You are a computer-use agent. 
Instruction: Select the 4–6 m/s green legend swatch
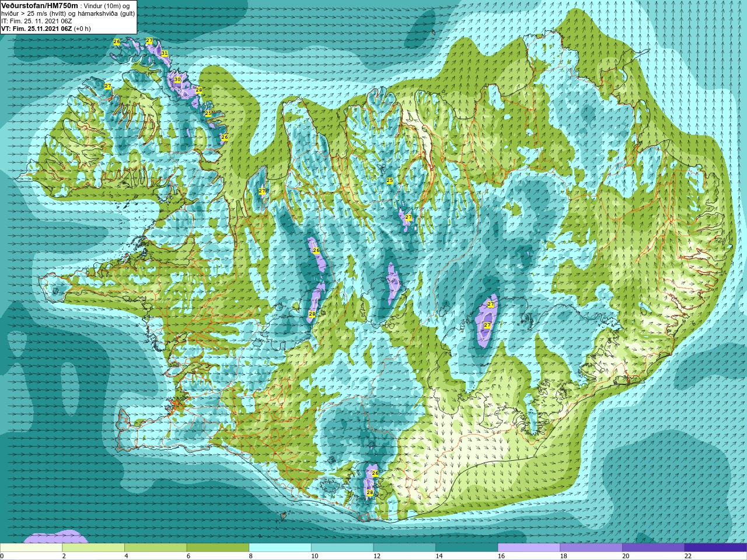click(155, 548)
